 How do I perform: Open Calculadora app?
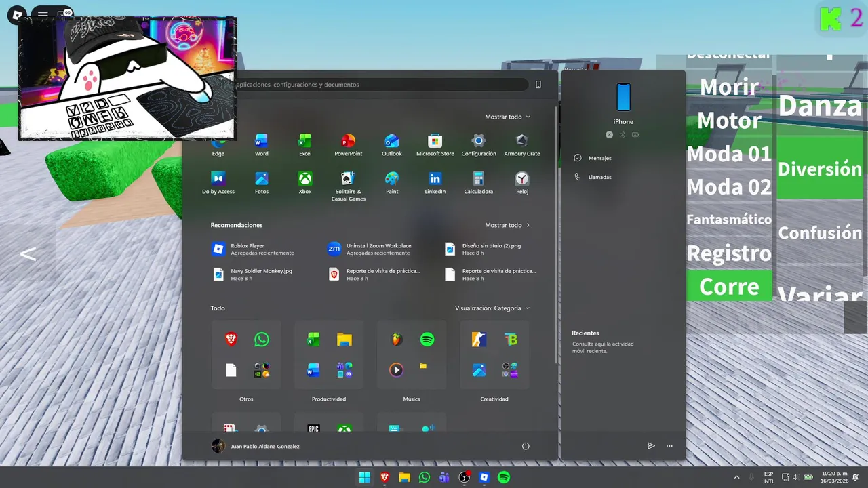pyautogui.click(x=478, y=183)
